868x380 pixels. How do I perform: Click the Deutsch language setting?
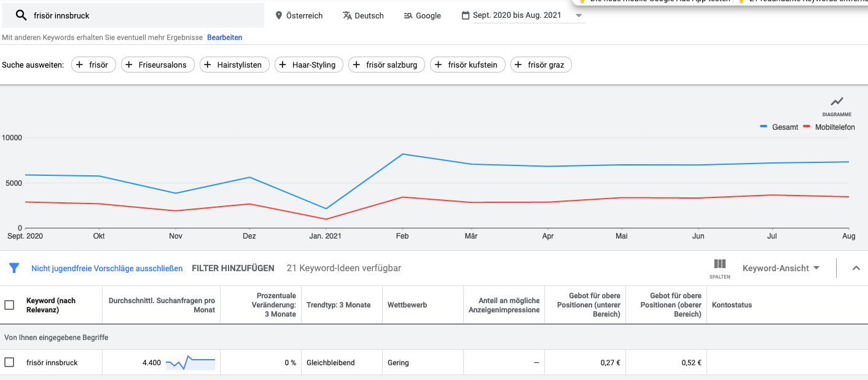tap(363, 15)
